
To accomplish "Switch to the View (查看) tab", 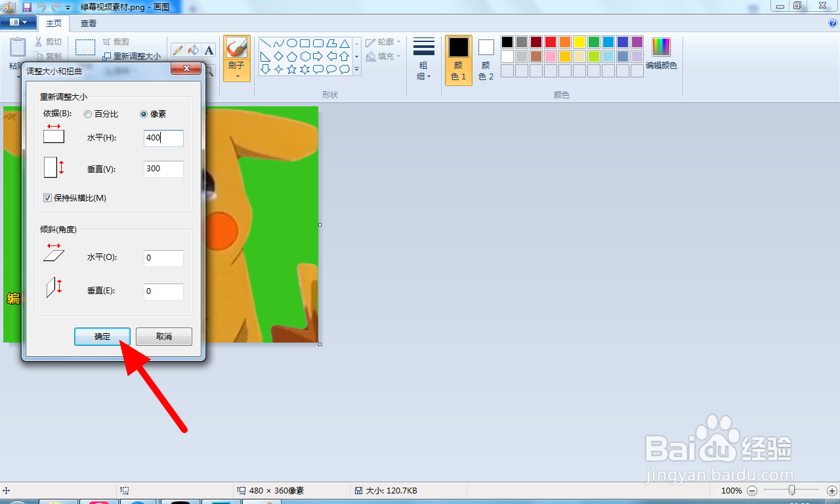I will click(x=89, y=23).
